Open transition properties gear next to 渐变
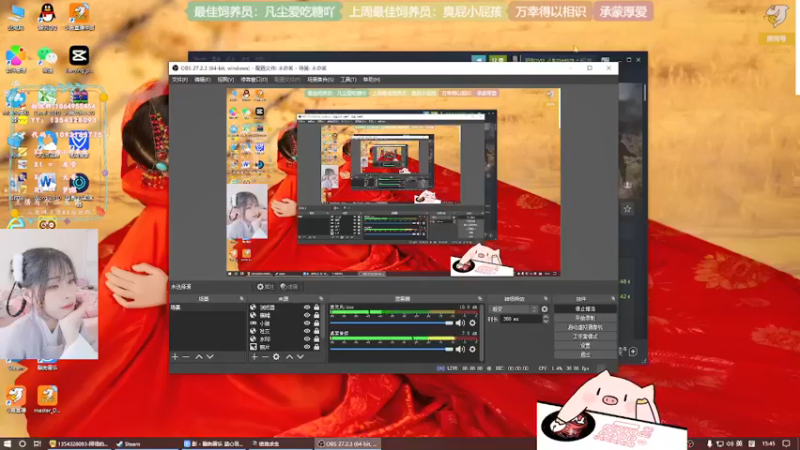The image size is (800, 450). tap(544, 309)
